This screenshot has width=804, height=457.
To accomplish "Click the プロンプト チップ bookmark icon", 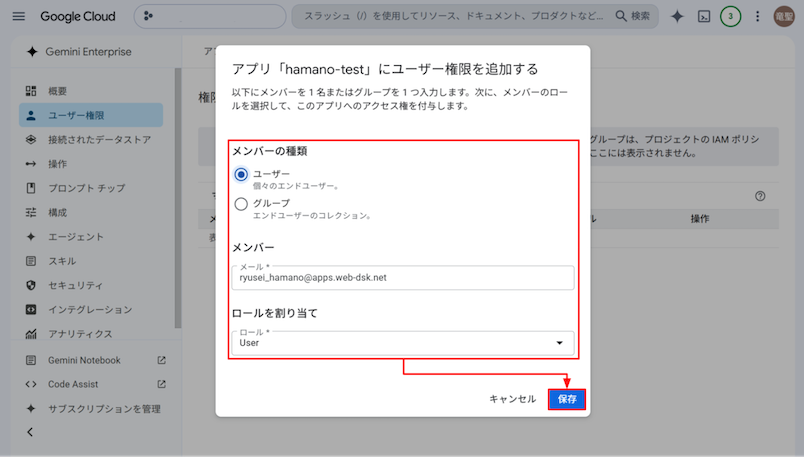I will [31, 188].
